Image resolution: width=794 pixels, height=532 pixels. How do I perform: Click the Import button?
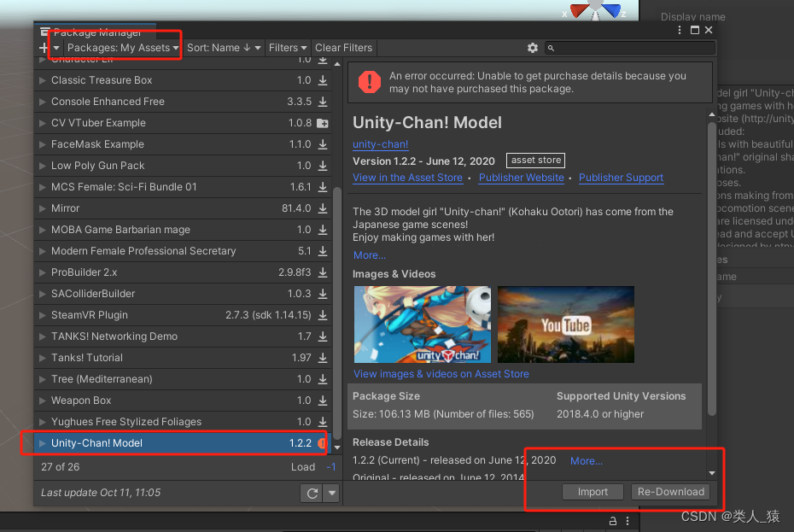(x=593, y=491)
